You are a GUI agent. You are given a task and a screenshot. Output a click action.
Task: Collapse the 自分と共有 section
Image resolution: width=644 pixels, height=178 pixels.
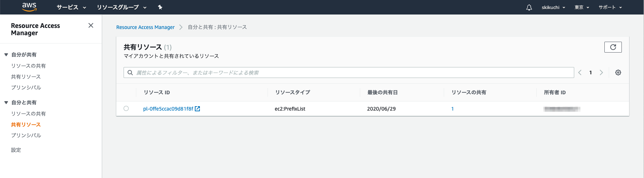point(6,103)
